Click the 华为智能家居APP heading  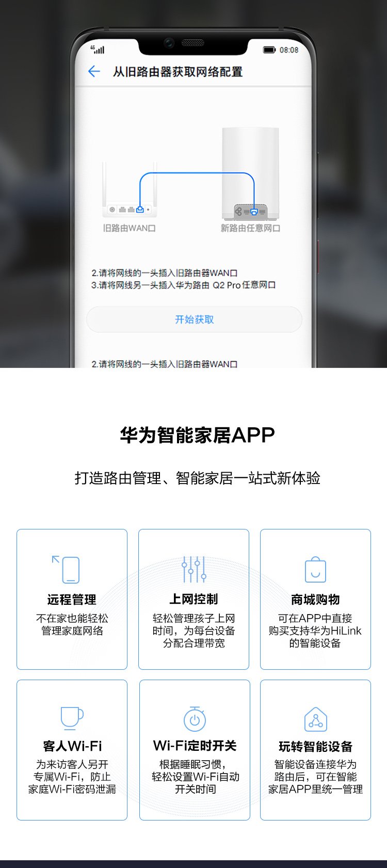(x=197, y=435)
